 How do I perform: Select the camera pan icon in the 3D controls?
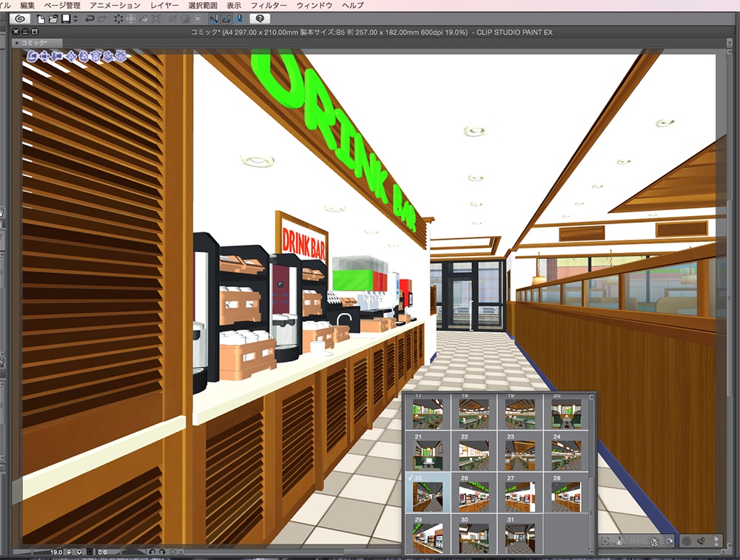(44, 56)
